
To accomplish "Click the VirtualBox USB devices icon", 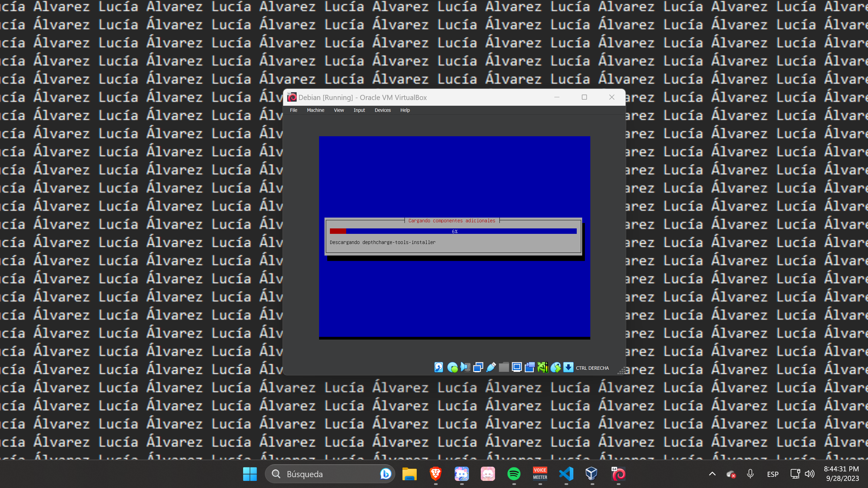I will click(x=491, y=368).
